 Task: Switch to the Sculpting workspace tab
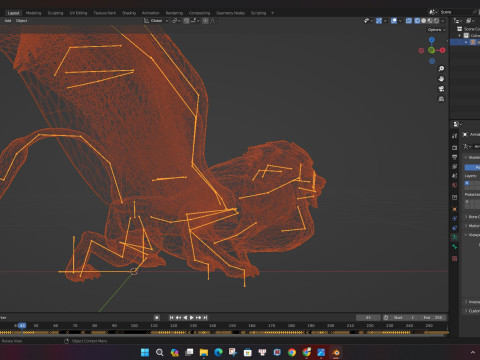55,13
